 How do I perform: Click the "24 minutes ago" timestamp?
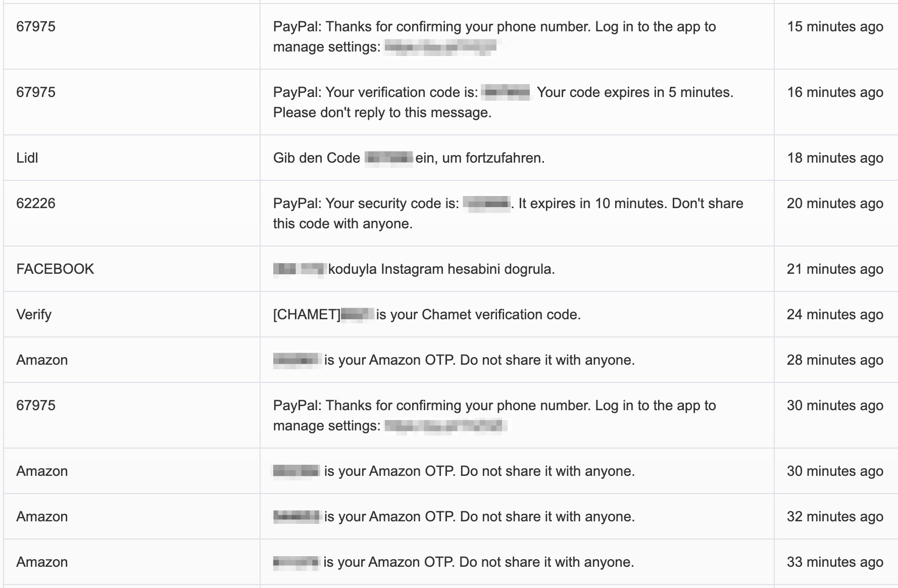coord(835,315)
